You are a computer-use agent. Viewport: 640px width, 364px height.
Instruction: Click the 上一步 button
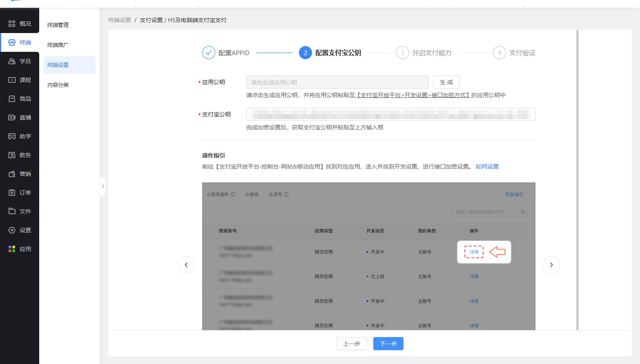352,344
